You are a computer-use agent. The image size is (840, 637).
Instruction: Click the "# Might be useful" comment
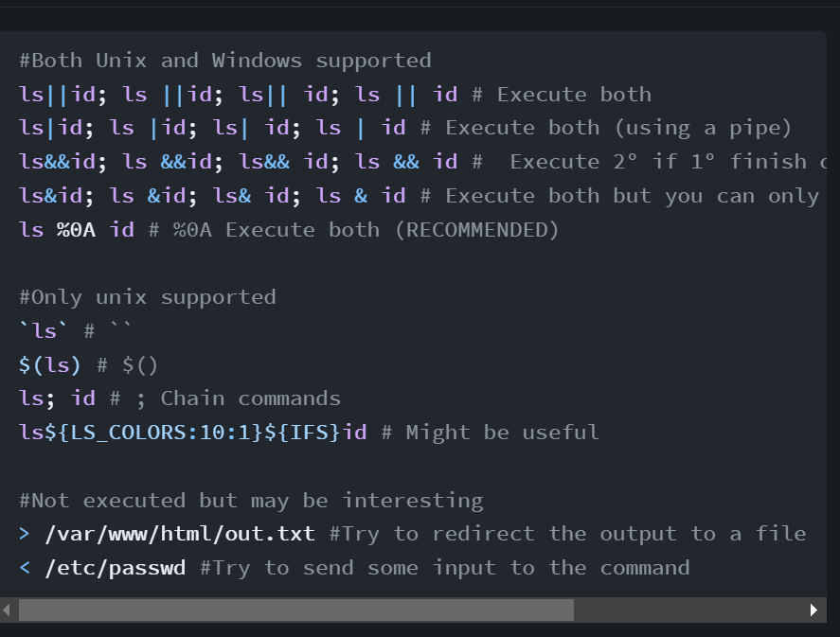pos(490,433)
